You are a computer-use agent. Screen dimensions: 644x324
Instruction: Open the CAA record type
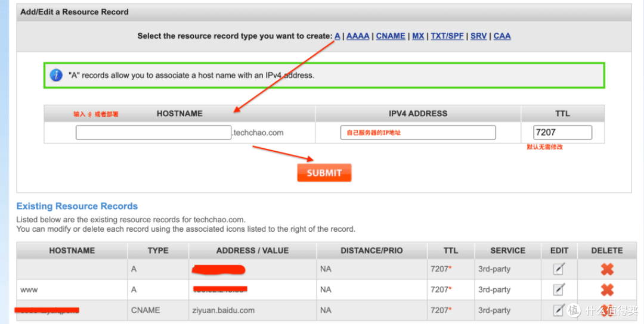click(x=502, y=36)
